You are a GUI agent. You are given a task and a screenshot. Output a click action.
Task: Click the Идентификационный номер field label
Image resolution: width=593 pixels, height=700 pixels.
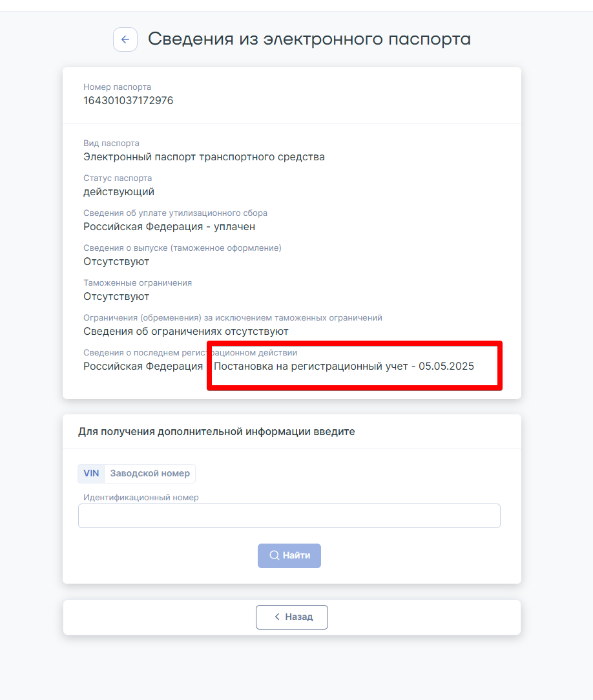(141, 497)
